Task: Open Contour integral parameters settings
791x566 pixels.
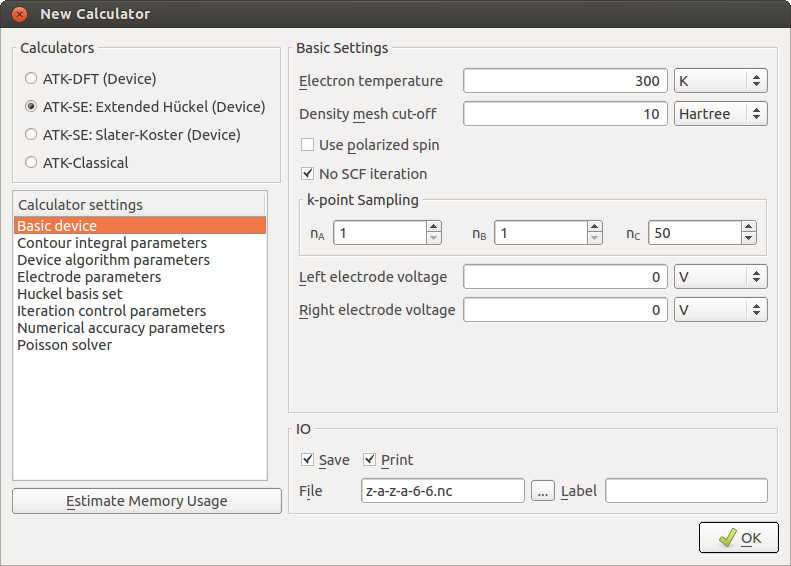Action: coord(140,243)
